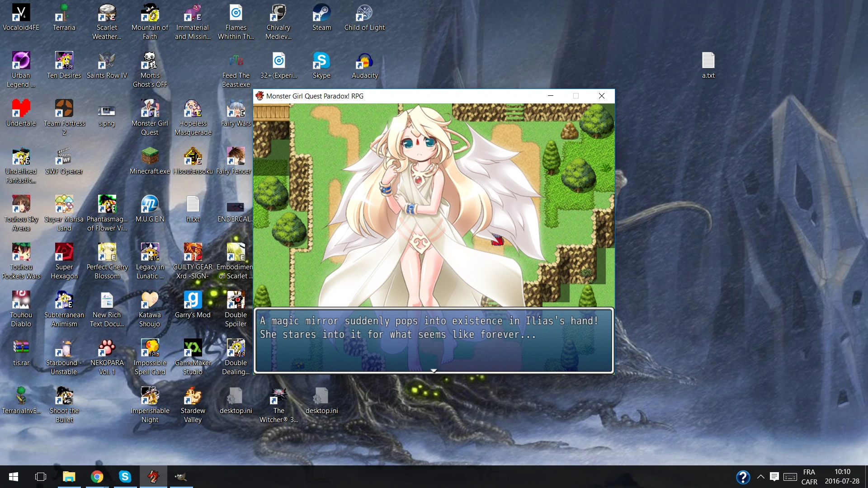Click the Windows Start button
Image resolution: width=868 pixels, height=488 pixels.
(14, 477)
